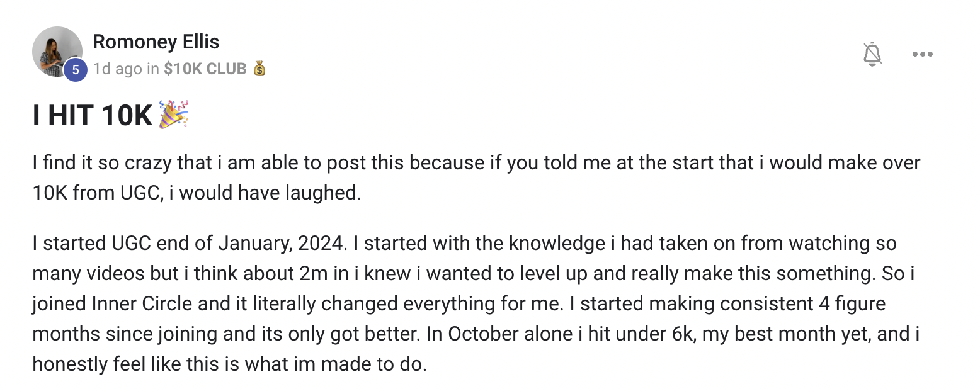Click the last line "honestly feel like this"
The height and width of the screenshot is (389, 980).
click(229, 364)
